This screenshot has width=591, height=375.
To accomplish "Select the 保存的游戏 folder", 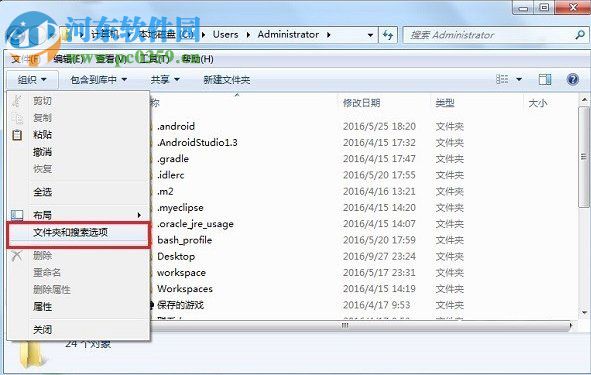I will [181, 305].
